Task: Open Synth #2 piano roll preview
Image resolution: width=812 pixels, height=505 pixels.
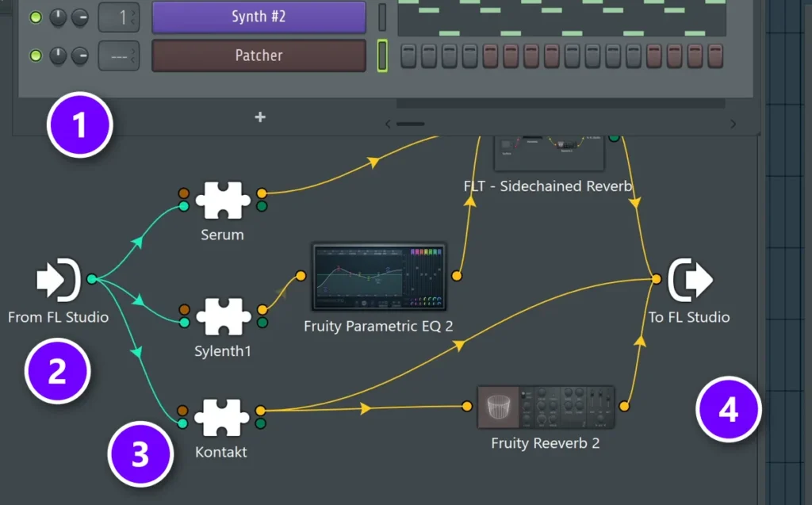Action: [x=562, y=17]
